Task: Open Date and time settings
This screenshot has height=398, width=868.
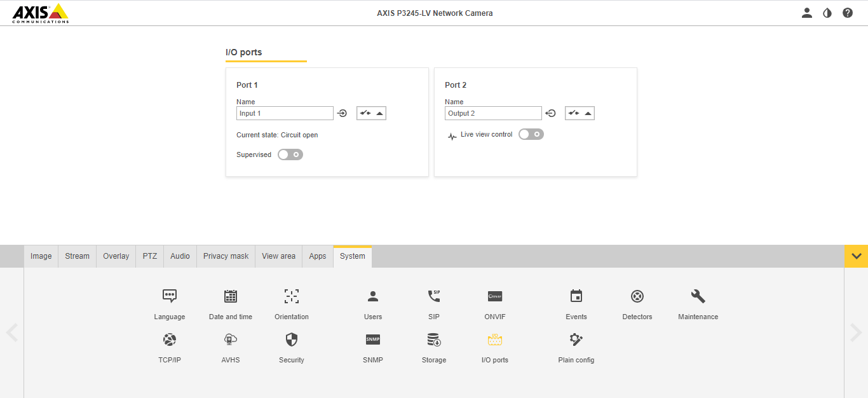Action: coord(231,296)
